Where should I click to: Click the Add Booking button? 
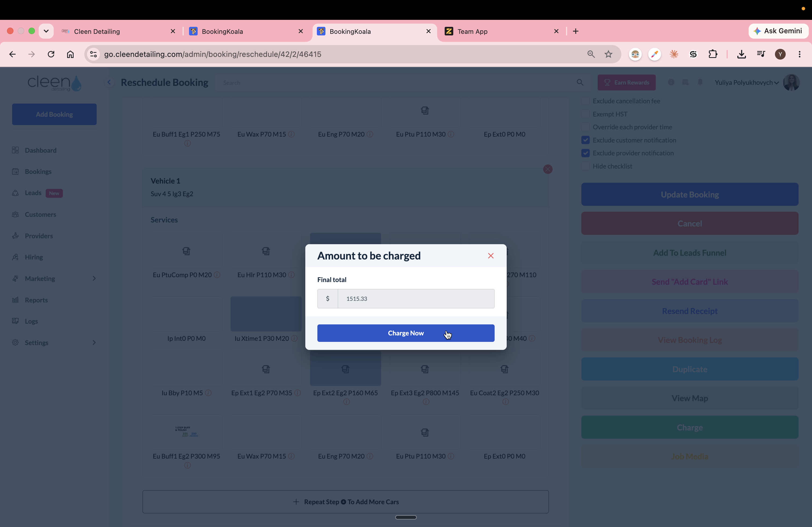coord(54,114)
